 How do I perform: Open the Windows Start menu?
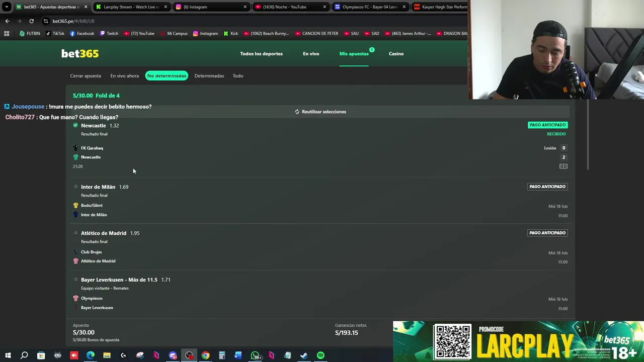click(7, 355)
